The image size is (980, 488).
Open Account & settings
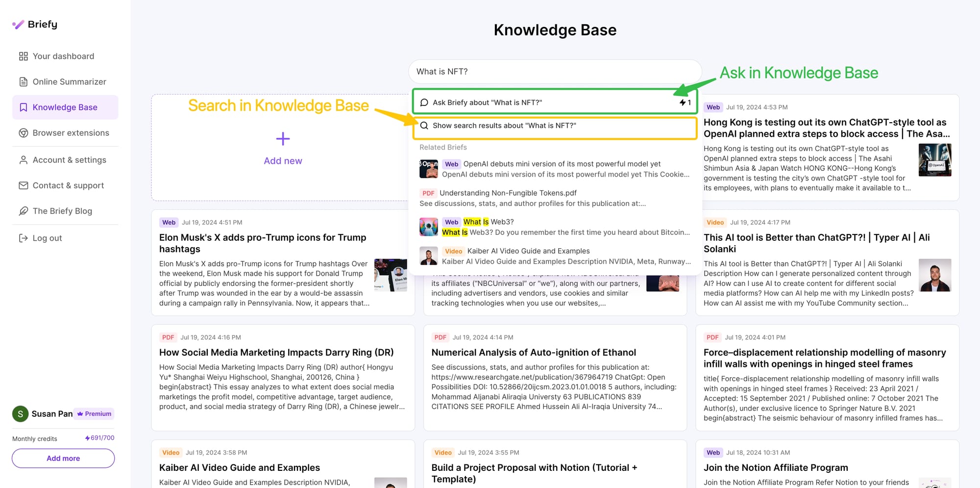coord(65,160)
